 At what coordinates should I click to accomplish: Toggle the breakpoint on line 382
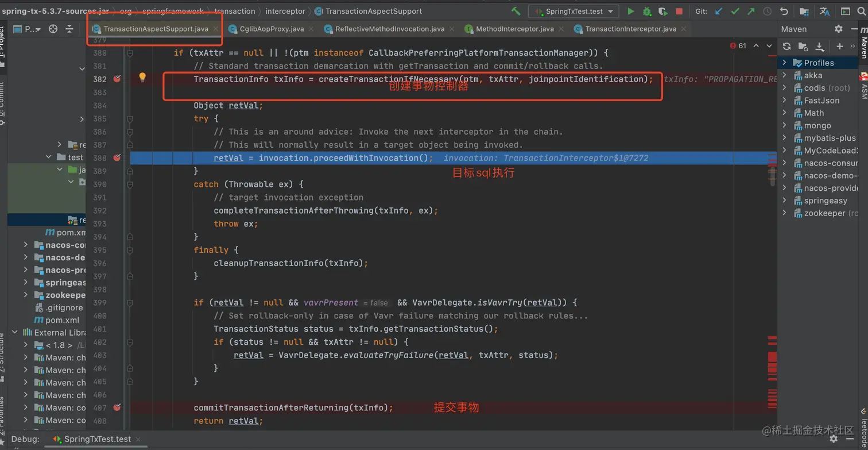pyautogui.click(x=117, y=79)
